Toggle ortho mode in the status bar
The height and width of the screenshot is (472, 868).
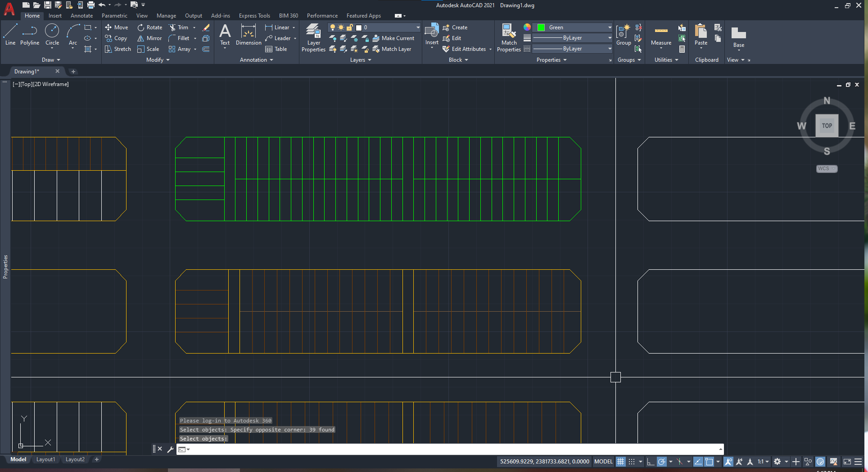(x=650, y=462)
